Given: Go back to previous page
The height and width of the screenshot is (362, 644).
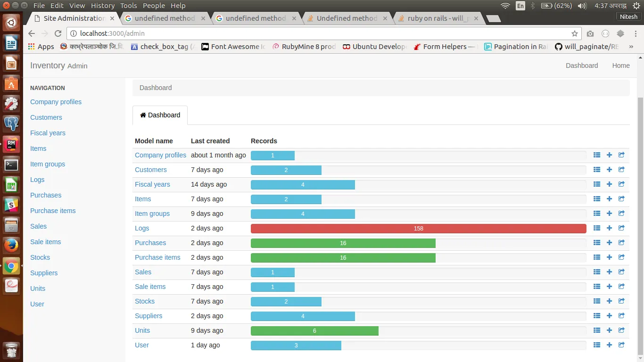Looking at the screenshot, I should [32, 33].
